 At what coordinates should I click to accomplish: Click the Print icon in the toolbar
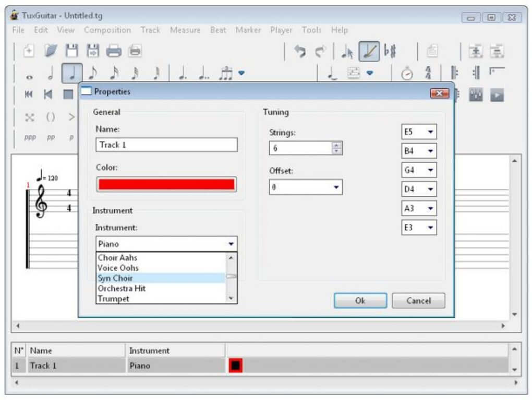click(114, 51)
